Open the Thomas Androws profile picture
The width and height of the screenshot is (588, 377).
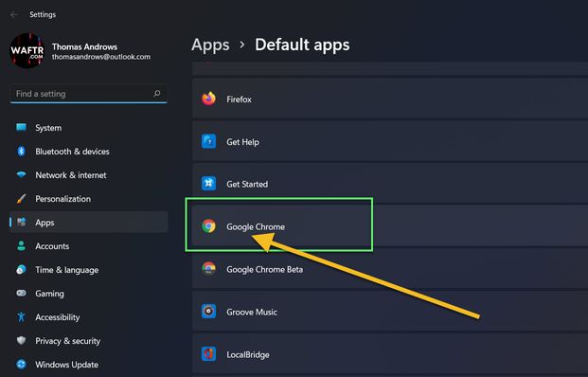point(27,50)
